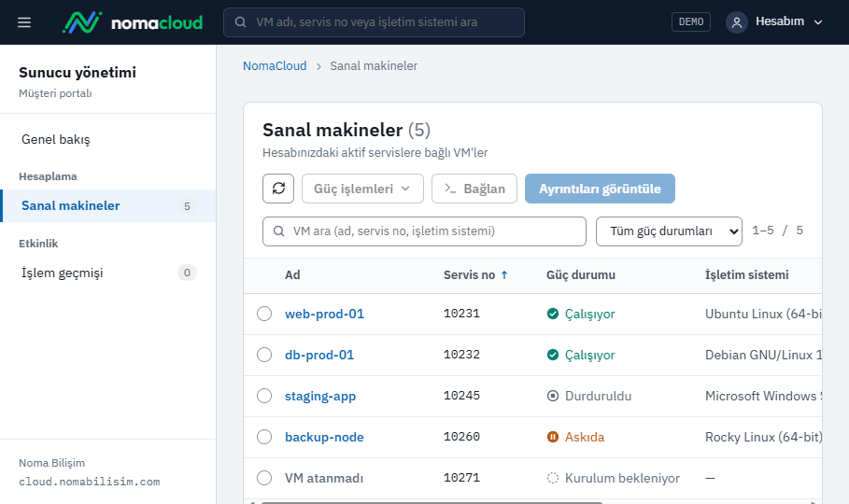
Task: Click service number 10260
Action: 461,437
